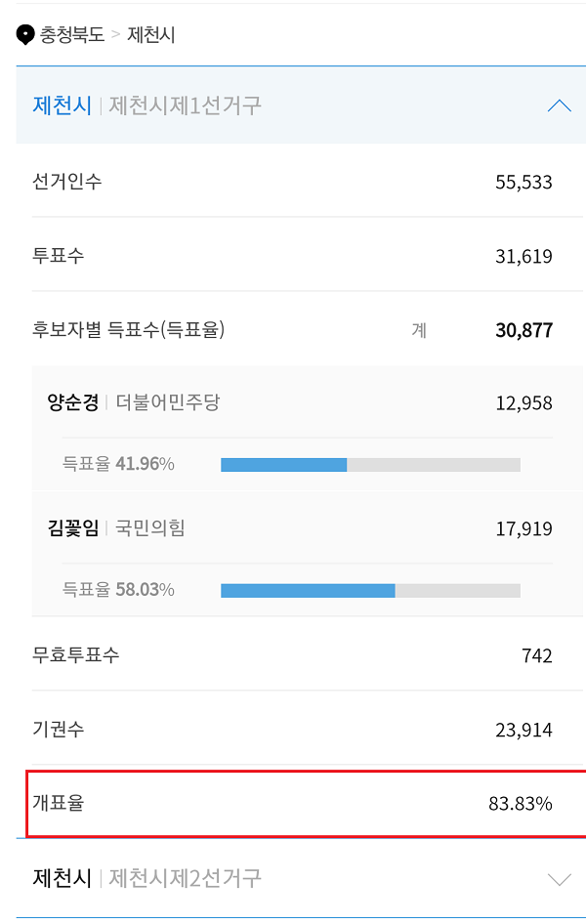Image resolution: width=586 pixels, height=924 pixels.
Task: Select the candidate name 김꽃임
Action: [x=73, y=528]
